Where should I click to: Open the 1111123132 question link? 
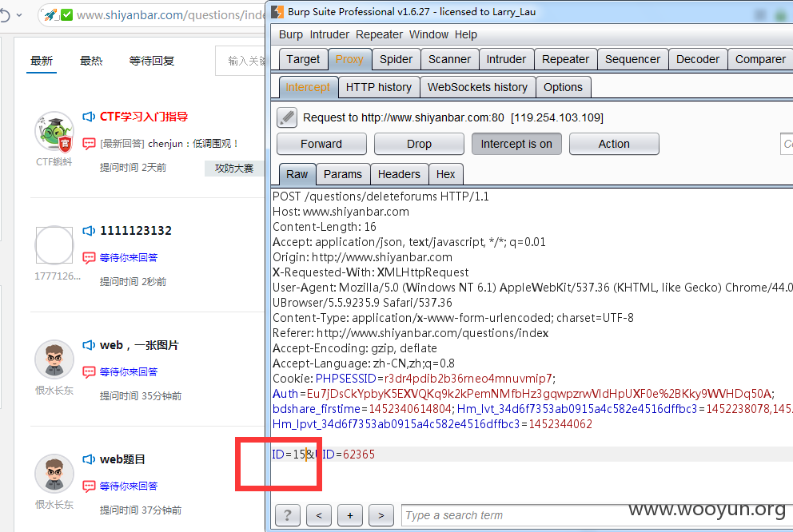pyautogui.click(x=136, y=231)
